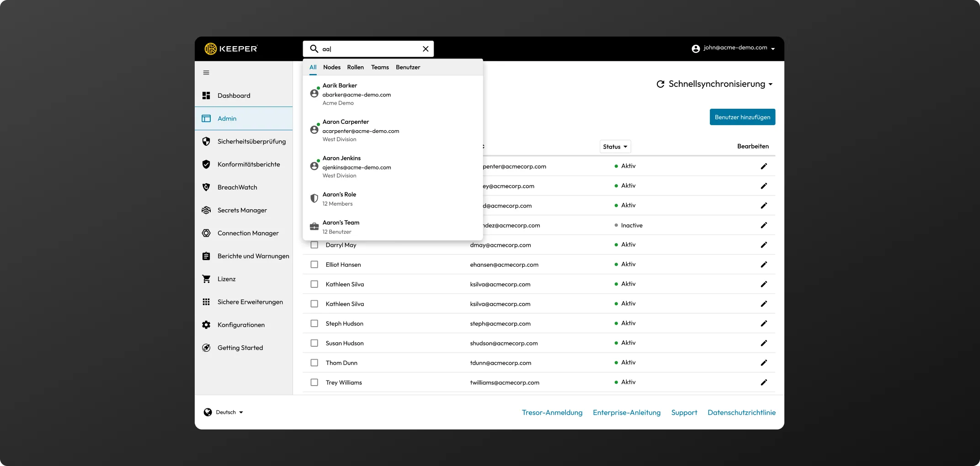Open the Support link
This screenshot has width=980, height=466.
point(684,413)
